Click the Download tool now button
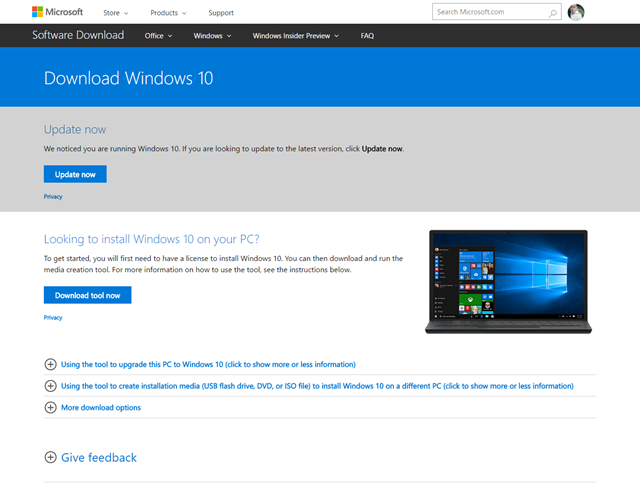 point(87,295)
